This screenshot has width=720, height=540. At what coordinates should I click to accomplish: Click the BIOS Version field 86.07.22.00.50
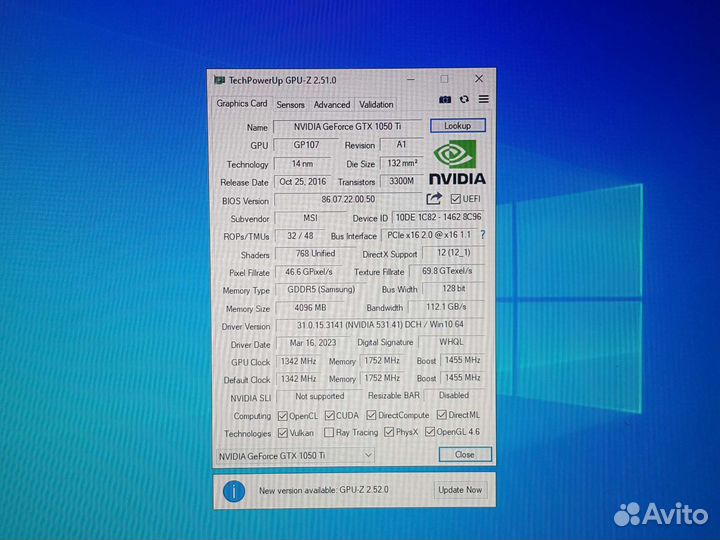click(348, 199)
